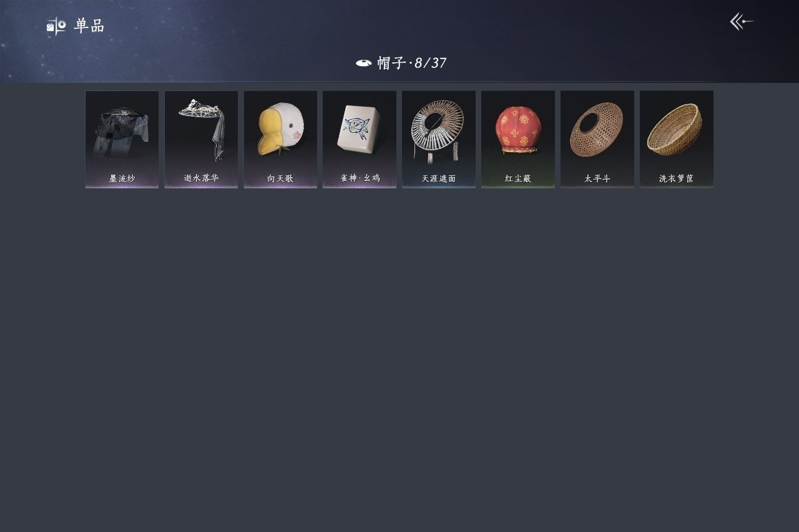Click the back arrow icon
Image resolution: width=799 pixels, height=532 pixels.
coord(742,22)
